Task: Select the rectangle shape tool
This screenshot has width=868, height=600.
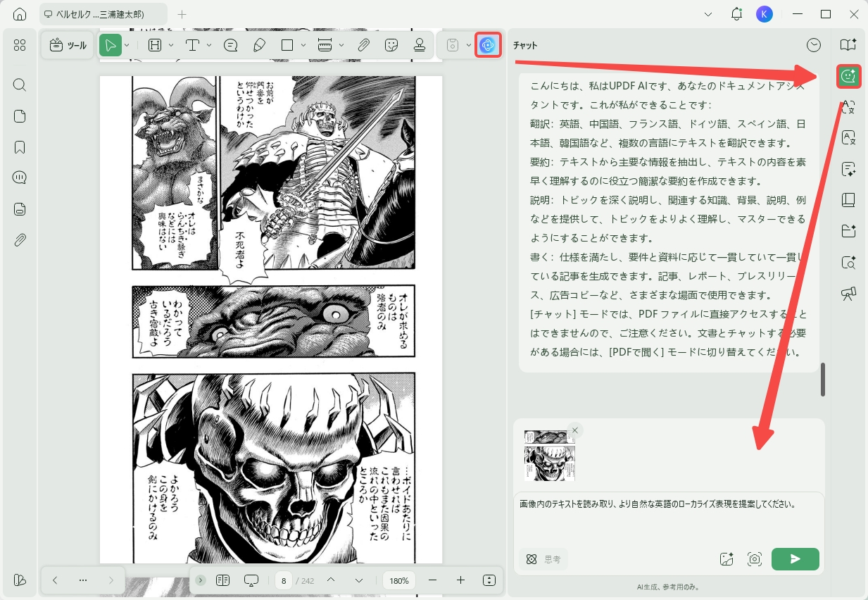Action: tap(287, 45)
